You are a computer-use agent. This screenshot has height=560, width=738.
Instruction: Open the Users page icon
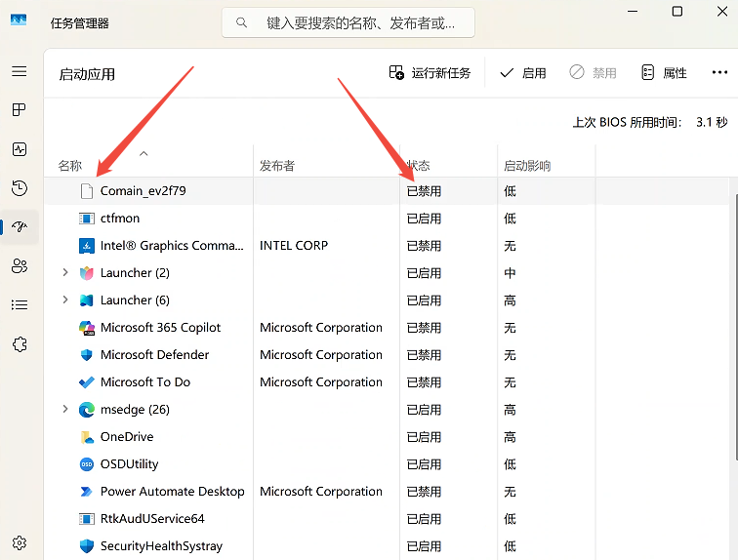pyautogui.click(x=20, y=266)
